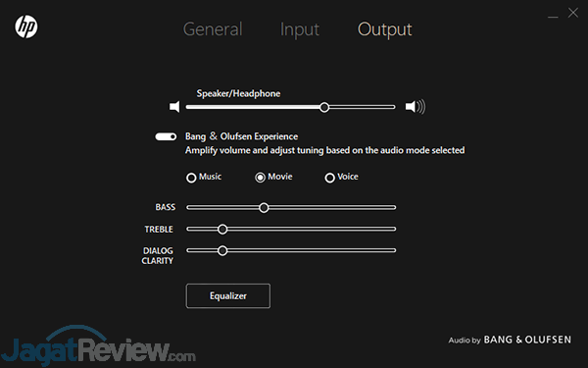Click the DIALOG CLARITY label
Screen dimensions: 588x368
(158, 256)
